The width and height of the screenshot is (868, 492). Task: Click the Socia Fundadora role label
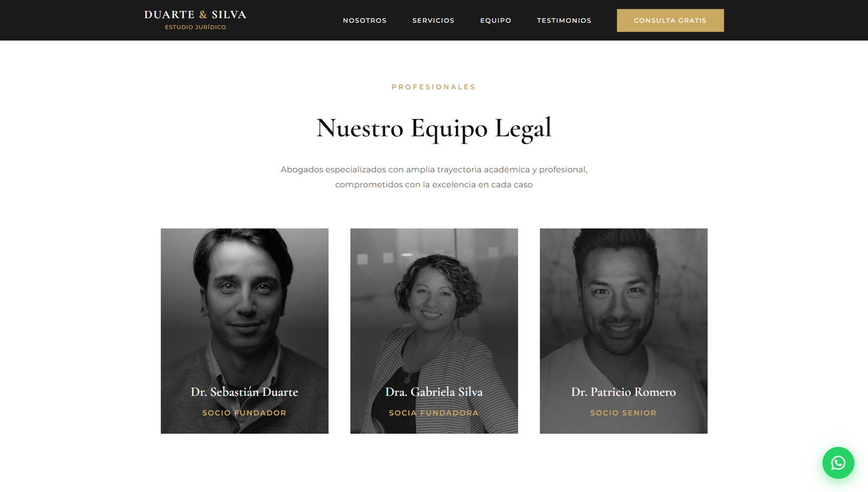pyautogui.click(x=434, y=413)
